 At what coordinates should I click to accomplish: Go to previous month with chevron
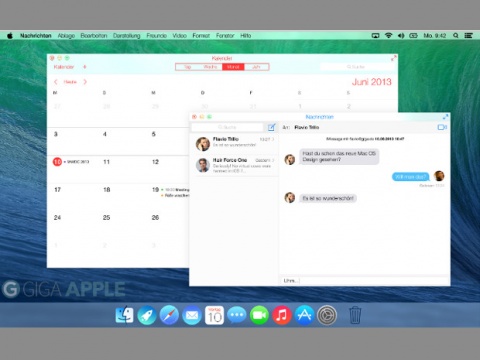pos(56,82)
